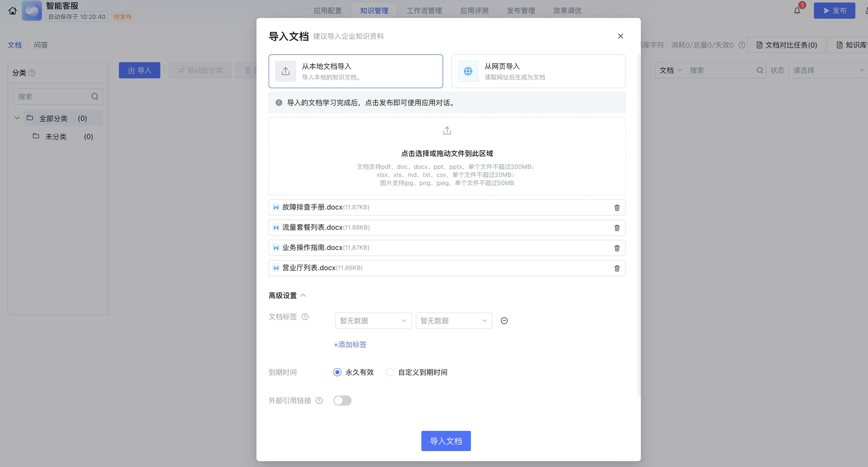Click the 导入文档 submit button
The width and height of the screenshot is (868, 467).
(x=446, y=441)
